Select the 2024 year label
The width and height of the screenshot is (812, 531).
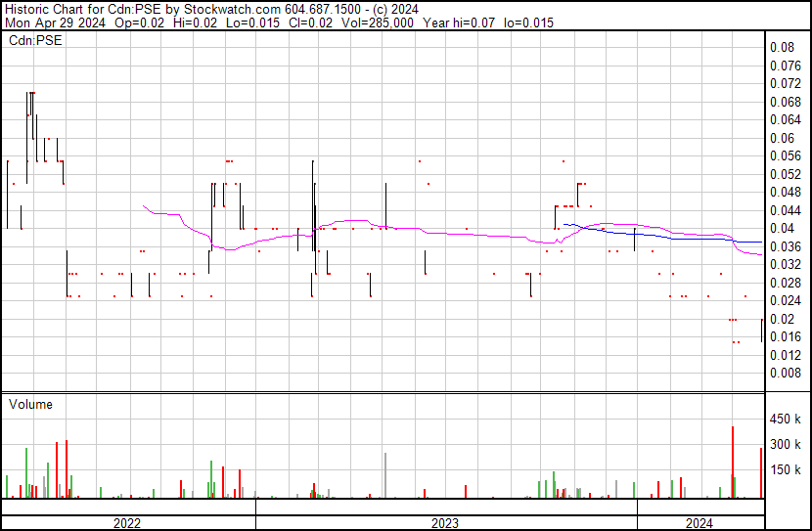click(699, 523)
